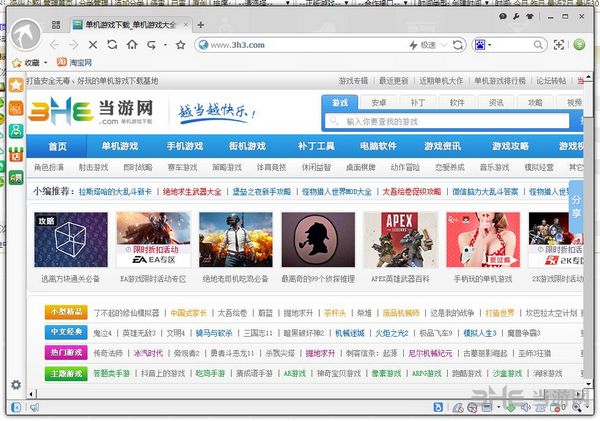Open the 角色扮演 category link

click(49, 167)
